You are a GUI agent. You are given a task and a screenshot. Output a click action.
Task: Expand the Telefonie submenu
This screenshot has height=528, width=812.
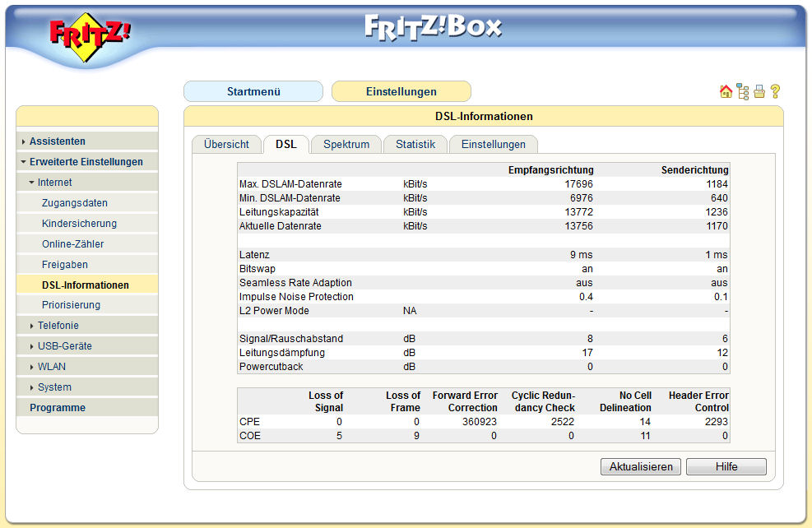coord(58,326)
